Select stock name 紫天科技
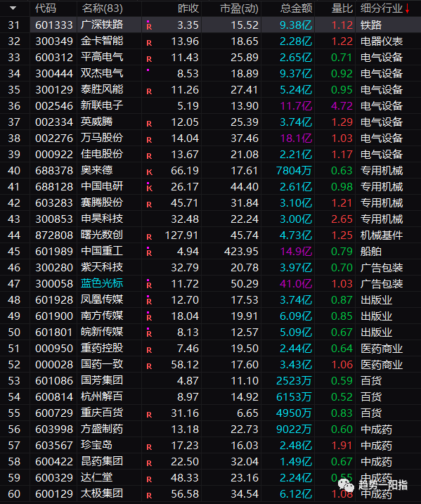 coord(102,267)
